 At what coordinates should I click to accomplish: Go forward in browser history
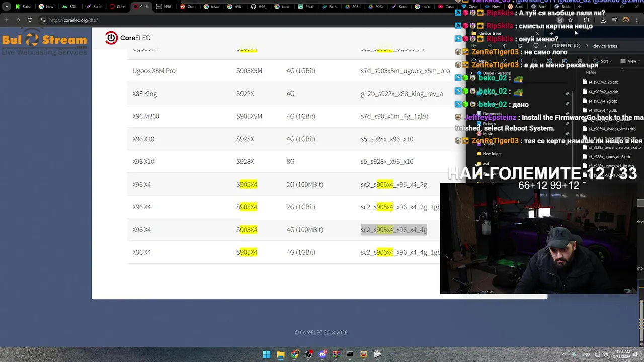[x=18, y=20]
